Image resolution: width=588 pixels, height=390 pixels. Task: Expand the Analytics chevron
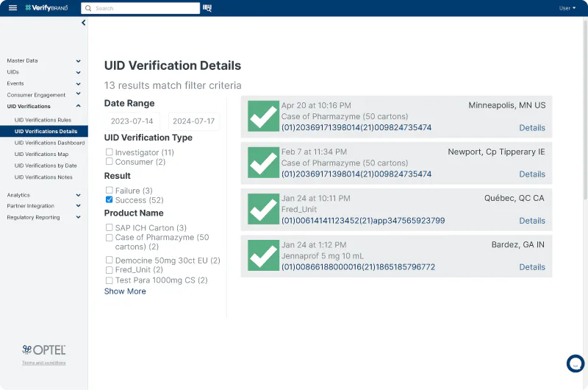point(78,195)
